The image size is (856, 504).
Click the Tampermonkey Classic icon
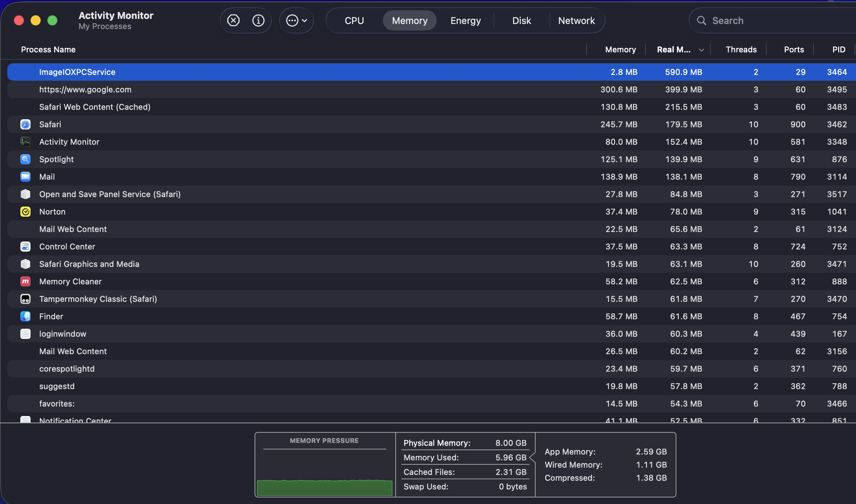(x=25, y=299)
